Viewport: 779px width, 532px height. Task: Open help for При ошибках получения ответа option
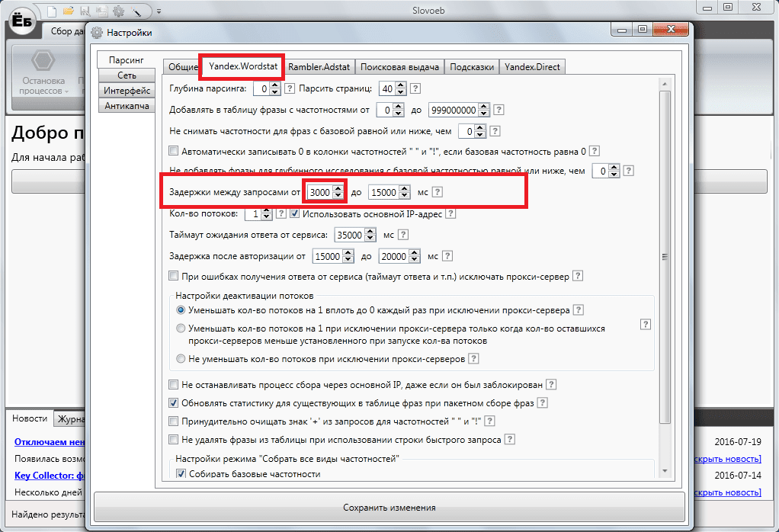click(x=577, y=276)
